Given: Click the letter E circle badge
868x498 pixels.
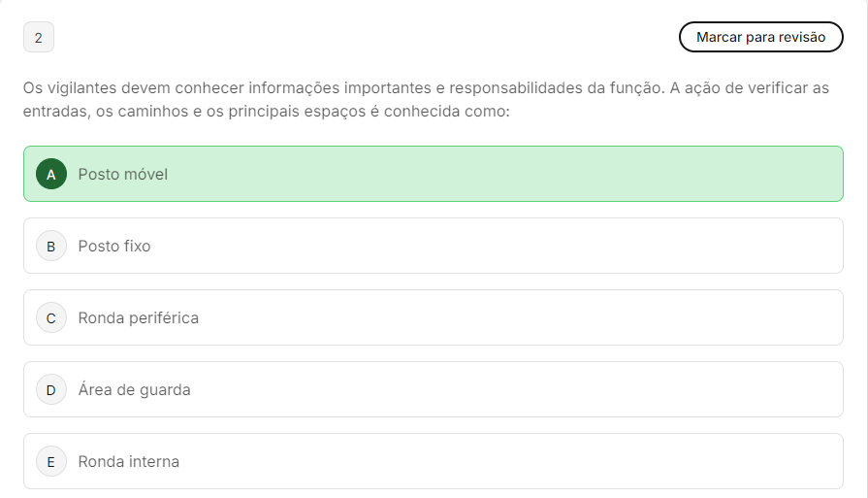Looking at the screenshot, I should [51, 461].
